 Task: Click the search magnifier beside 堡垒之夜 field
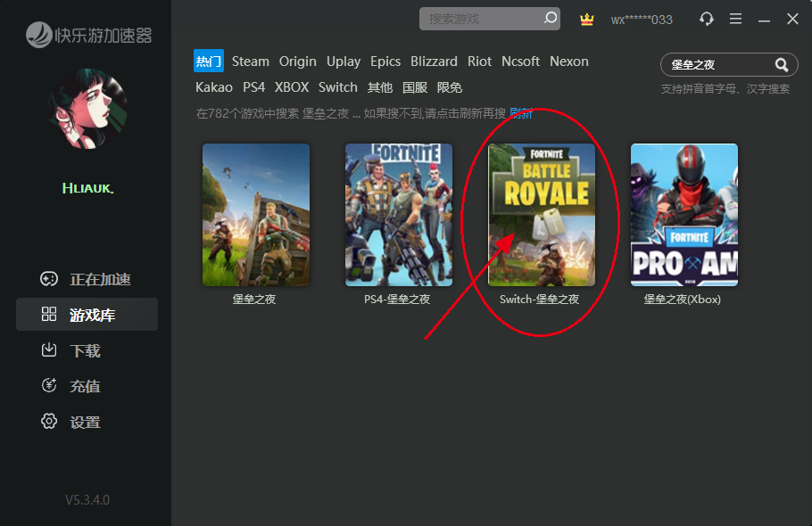pos(782,65)
